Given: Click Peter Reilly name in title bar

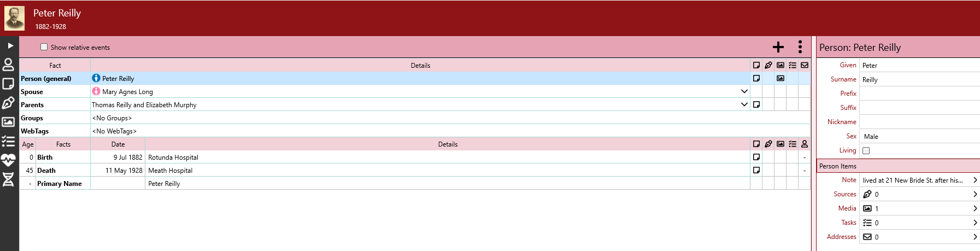Looking at the screenshot, I should 57,13.
